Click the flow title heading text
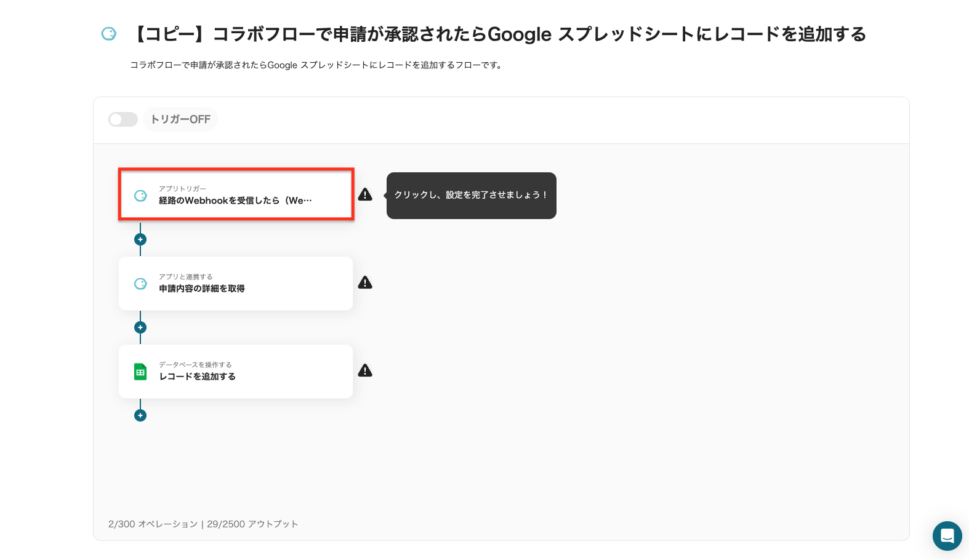This screenshot has width=969, height=560. tap(499, 34)
